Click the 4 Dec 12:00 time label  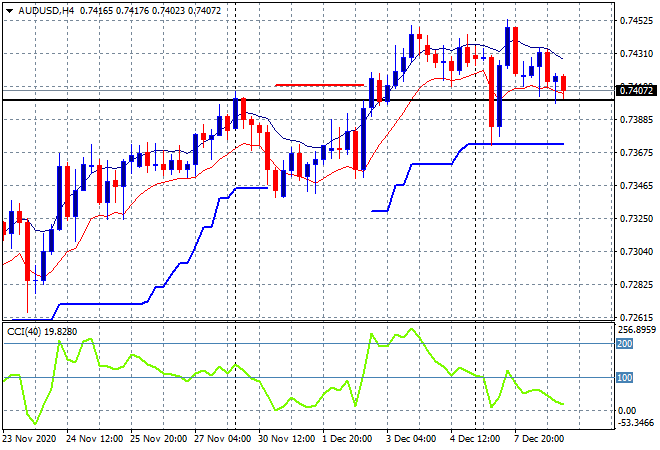(x=475, y=438)
